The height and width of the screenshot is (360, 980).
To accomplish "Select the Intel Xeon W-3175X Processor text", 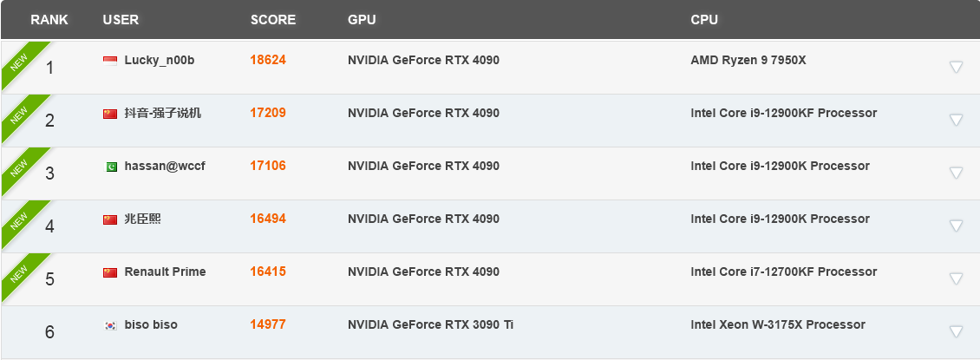I will pos(778,325).
